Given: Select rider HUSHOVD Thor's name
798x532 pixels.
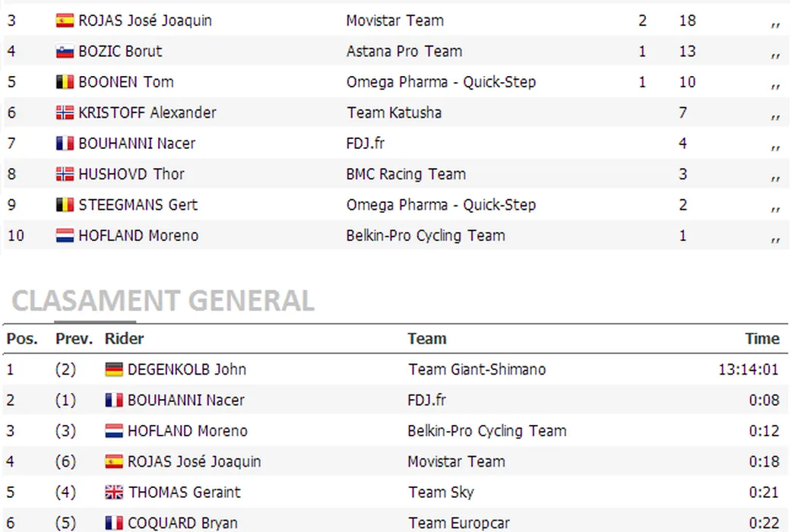Looking at the screenshot, I should [131, 174].
